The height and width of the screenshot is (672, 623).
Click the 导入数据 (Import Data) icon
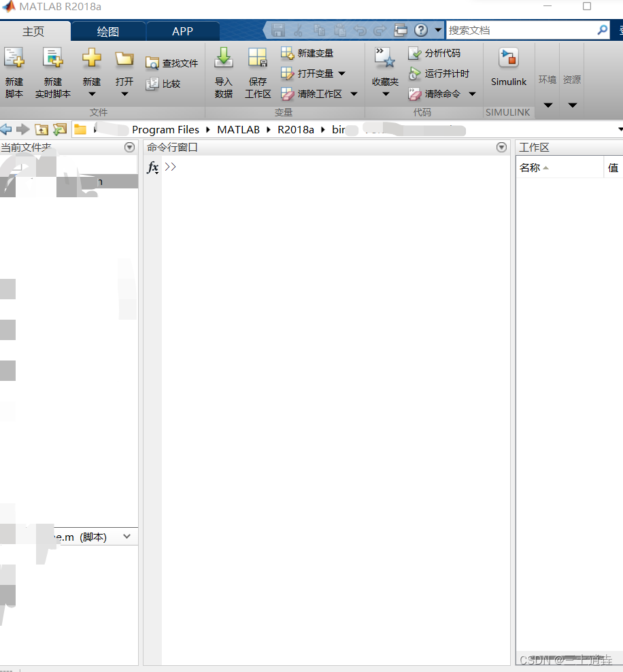coord(224,59)
